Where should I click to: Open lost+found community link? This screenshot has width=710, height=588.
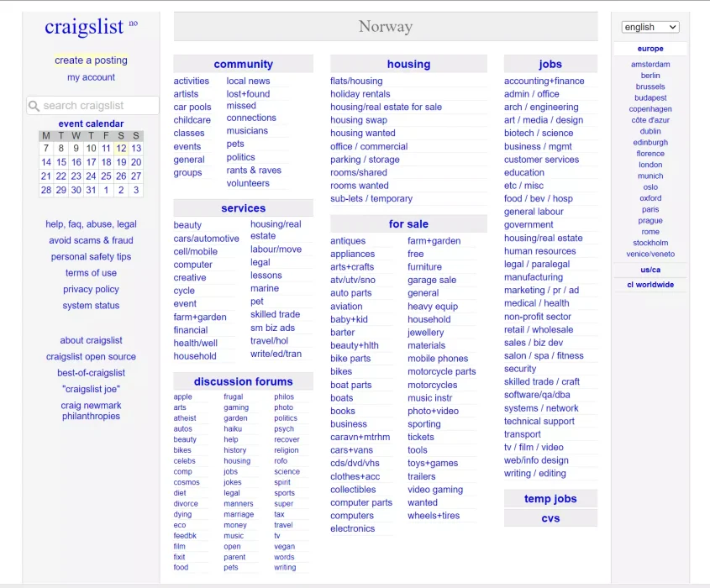point(248,94)
